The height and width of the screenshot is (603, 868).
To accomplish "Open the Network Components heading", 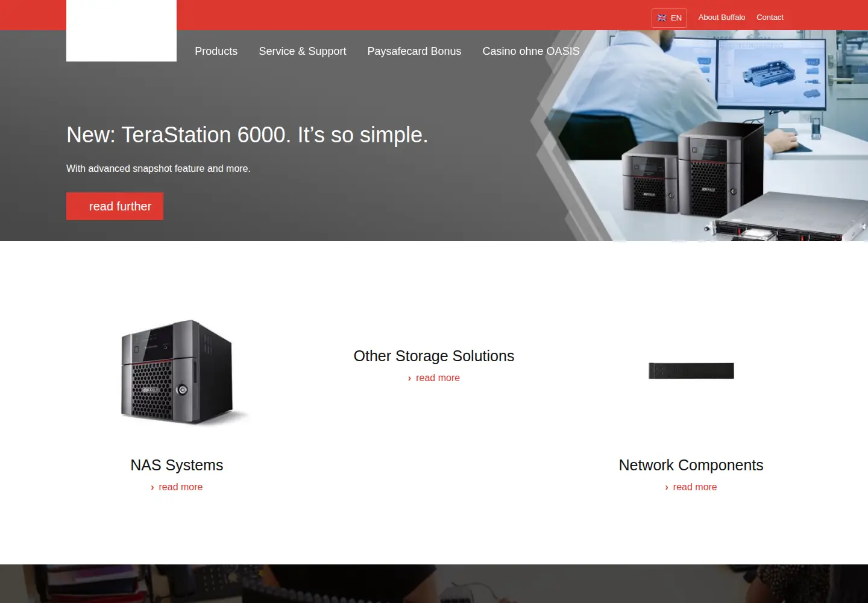I will tap(691, 466).
